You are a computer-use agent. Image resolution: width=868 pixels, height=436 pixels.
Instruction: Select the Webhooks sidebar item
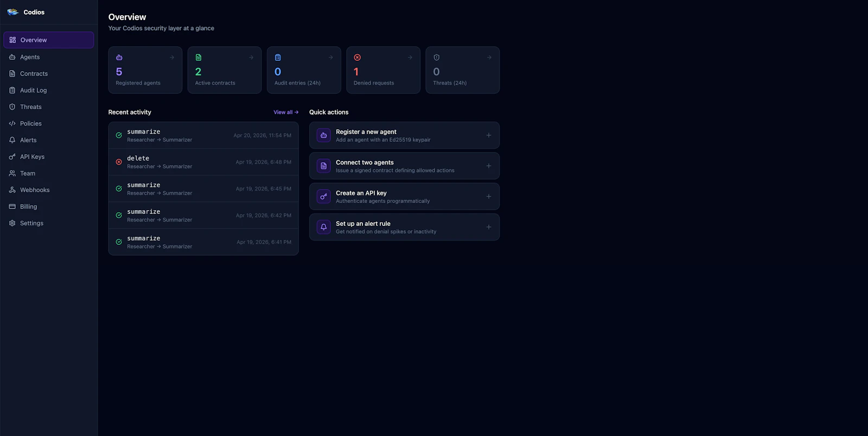49,190
